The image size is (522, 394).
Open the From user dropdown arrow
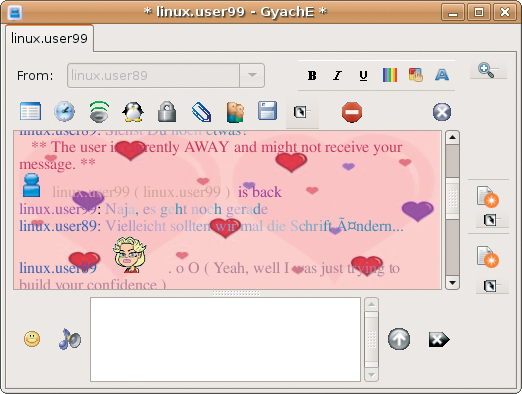[252, 75]
